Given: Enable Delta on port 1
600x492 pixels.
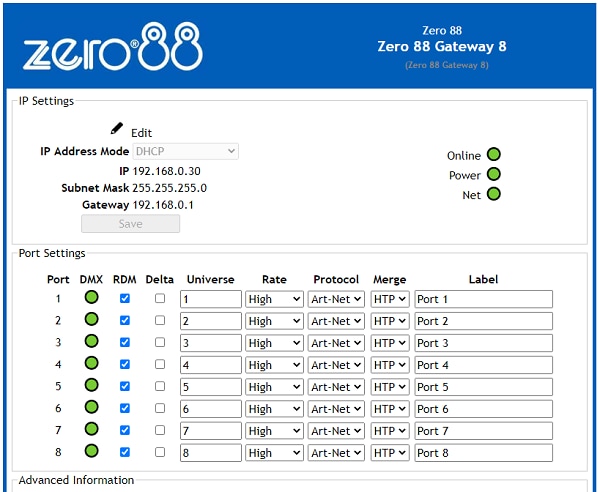Looking at the screenshot, I should tap(160, 298).
